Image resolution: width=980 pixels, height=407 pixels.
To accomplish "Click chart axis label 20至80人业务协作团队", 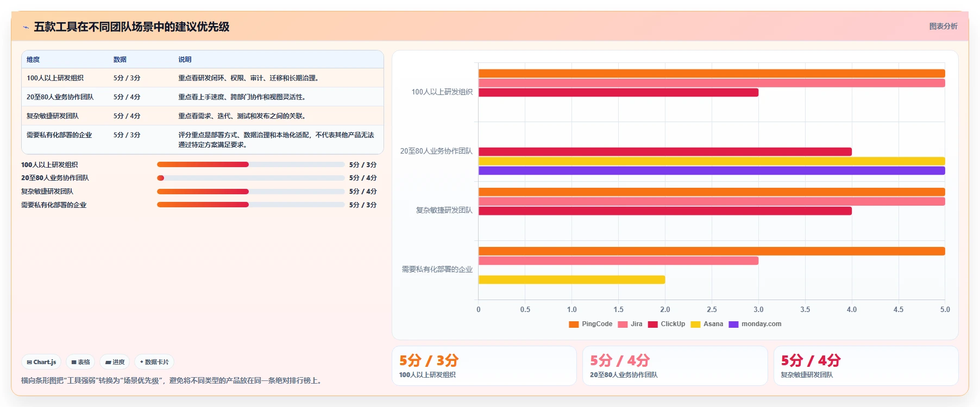I will click(x=436, y=151).
